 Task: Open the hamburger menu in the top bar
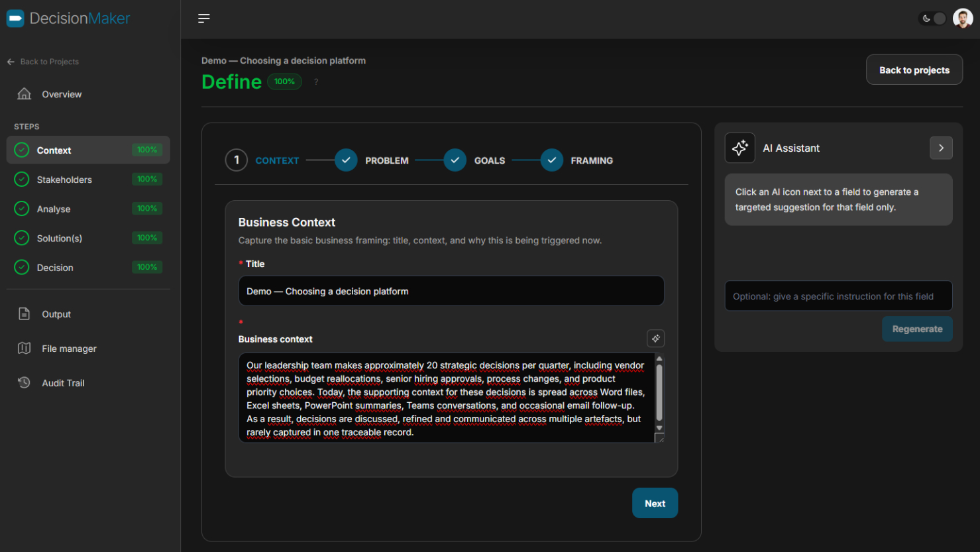point(203,19)
